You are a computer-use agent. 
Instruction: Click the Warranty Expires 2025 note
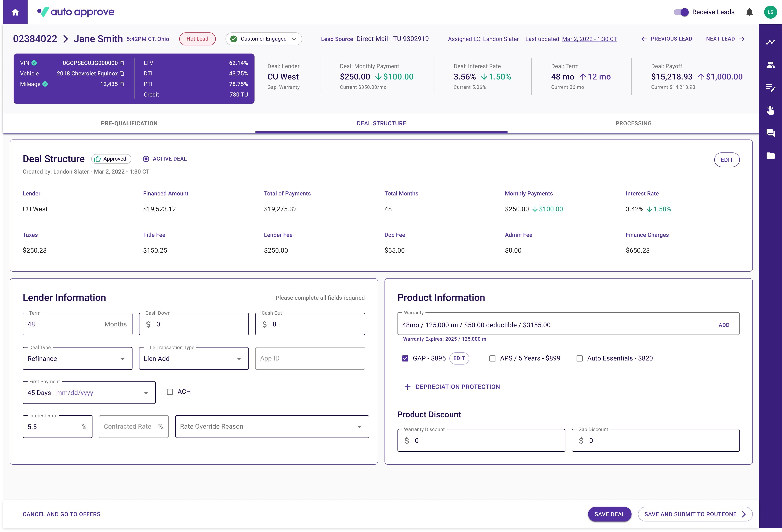[x=445, y=339]
